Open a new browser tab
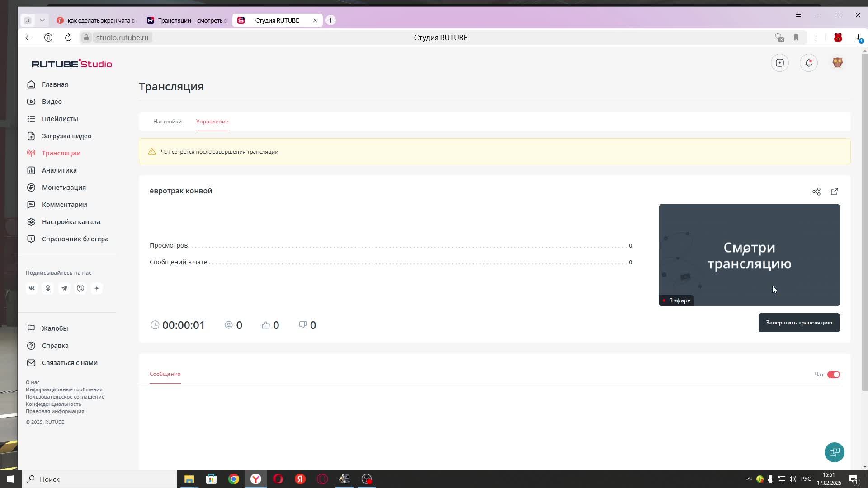The image size is (868, 488). 330,20
